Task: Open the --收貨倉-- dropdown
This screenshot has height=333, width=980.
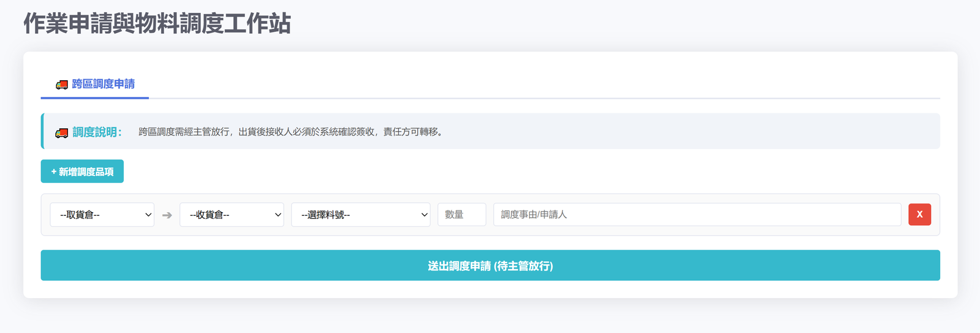Action: click(232, 215)
